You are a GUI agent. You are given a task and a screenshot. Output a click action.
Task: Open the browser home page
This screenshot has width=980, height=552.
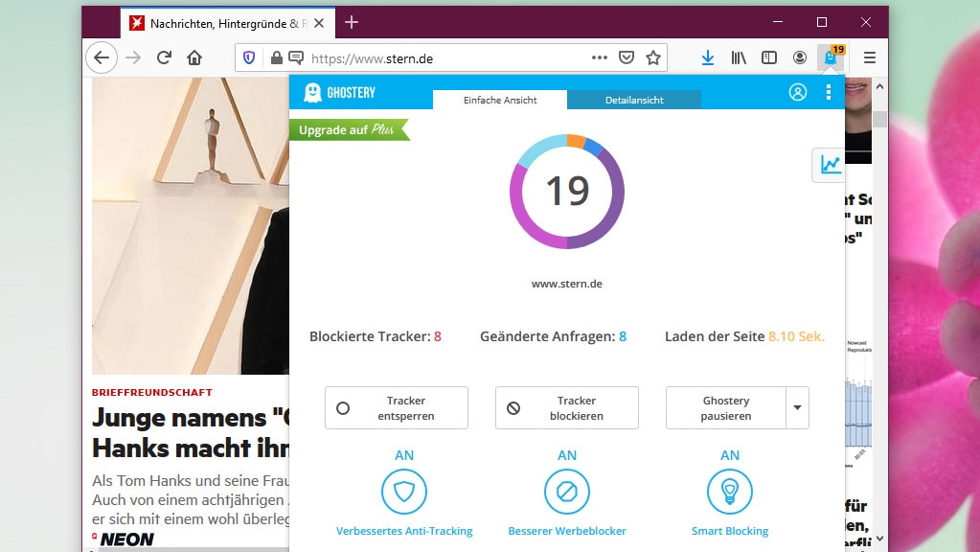(x=194, y=58)
